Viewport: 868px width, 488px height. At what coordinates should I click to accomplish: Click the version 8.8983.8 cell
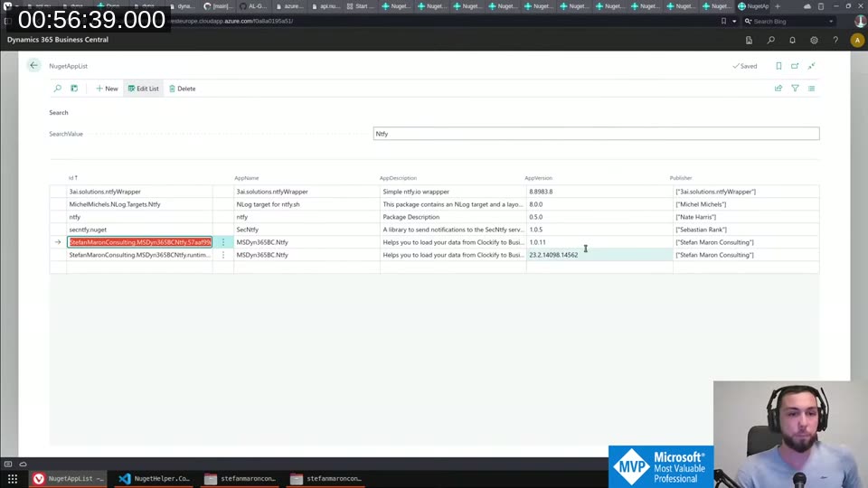[599, 192]
